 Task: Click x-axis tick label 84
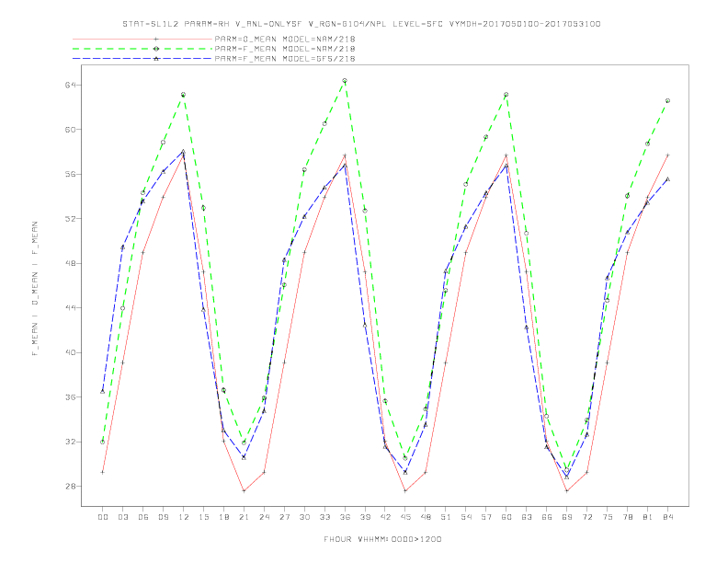668,517
